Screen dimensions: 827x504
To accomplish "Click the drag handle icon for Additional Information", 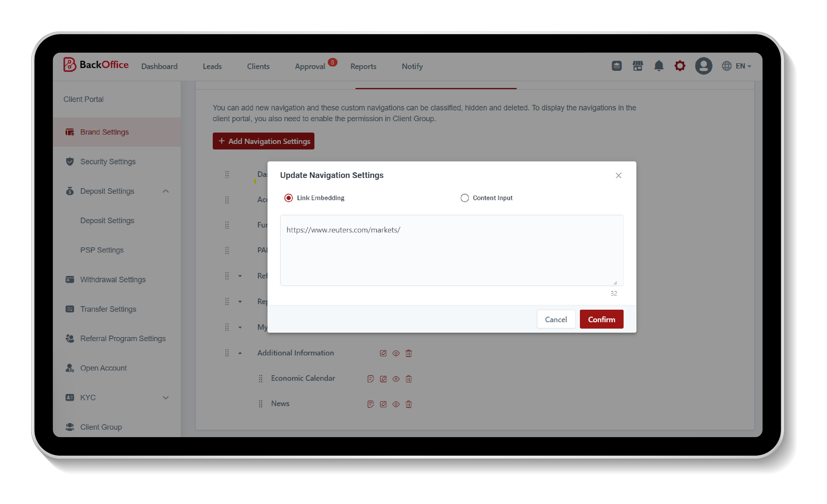I will pyautogui.click(x=226, y=353).
